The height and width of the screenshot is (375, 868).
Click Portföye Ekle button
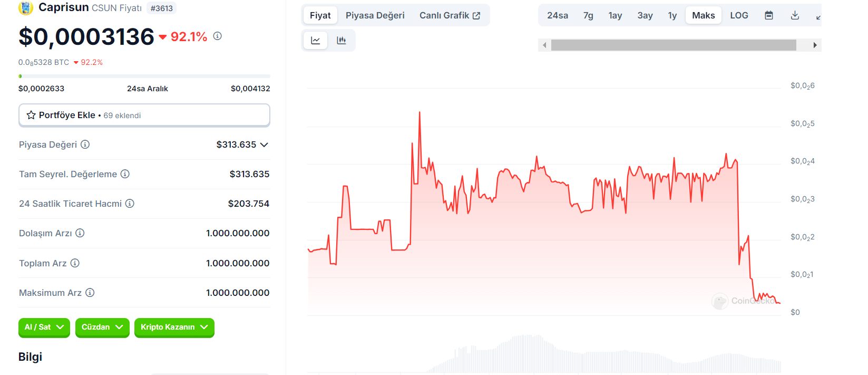pyautogui.click(x=144, y=115)
